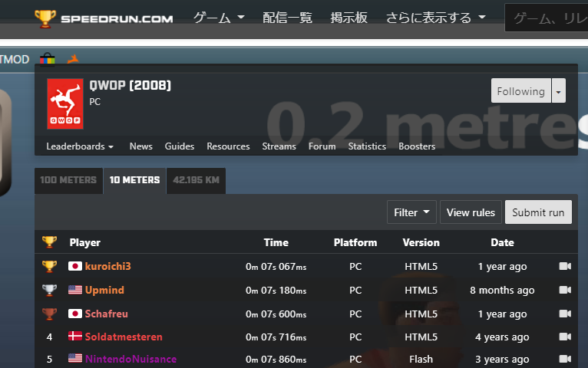The height and width of the screenshot is (368, 588).
Task: Expand the さらに表示する menu
Action: (436, 18)
